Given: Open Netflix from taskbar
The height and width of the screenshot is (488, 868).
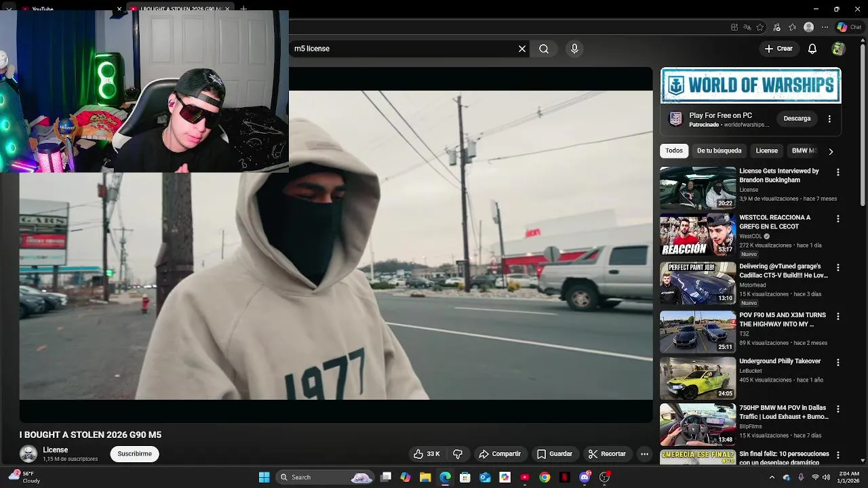Looking at the screenshot, I should pyautogui.click(x=564, y=477).
